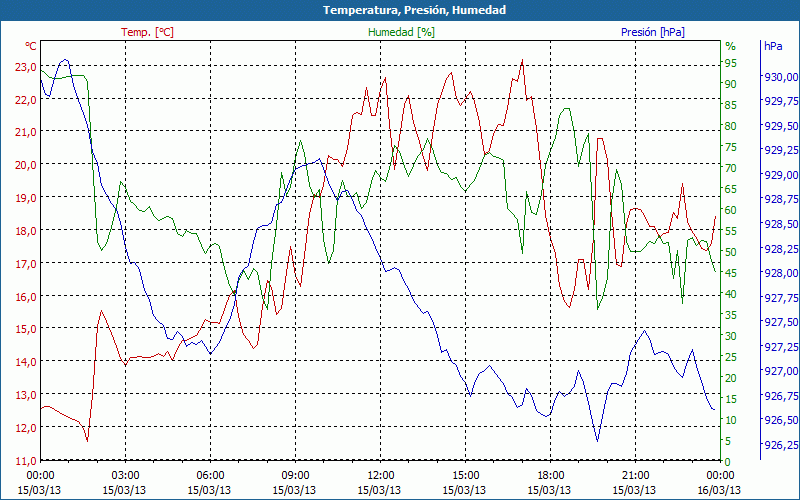This screenshot has width=800, height=500.
Task: Click the 12:00 time axis label
Action: click(x=380, y=476)
